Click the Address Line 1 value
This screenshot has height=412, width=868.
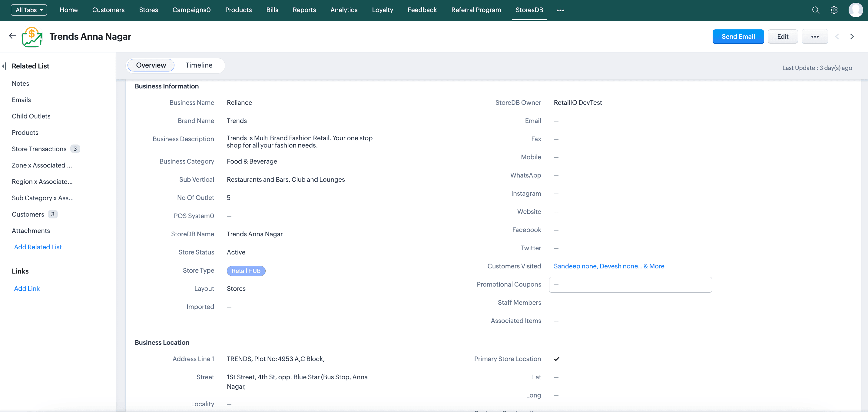tap(276, 359)
